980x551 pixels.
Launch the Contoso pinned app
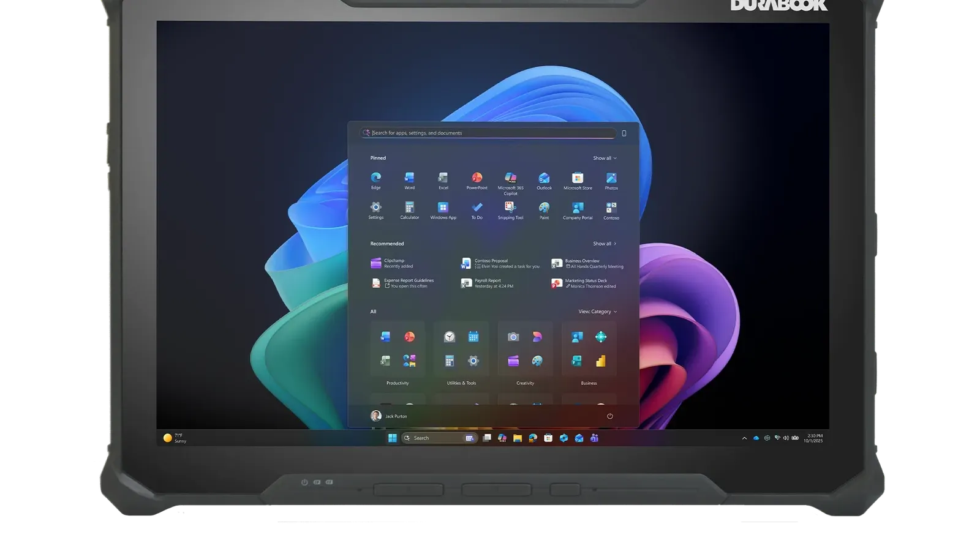[611, 211]
